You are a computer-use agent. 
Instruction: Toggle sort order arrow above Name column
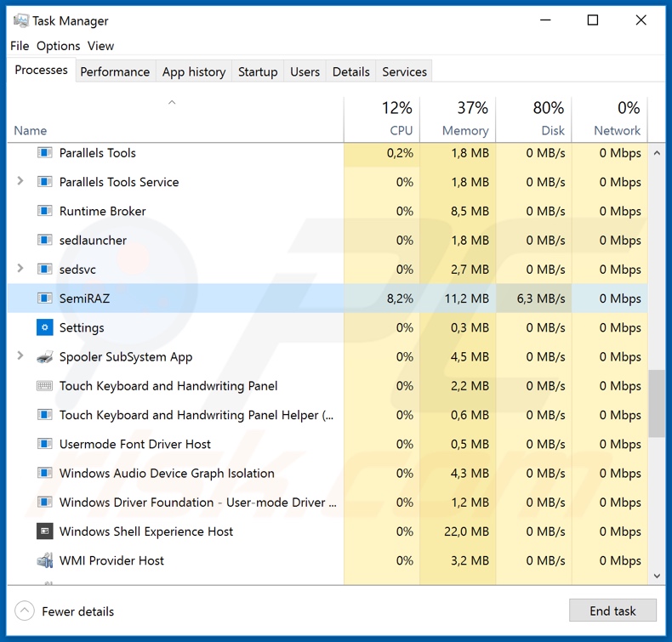pos(172,102)
